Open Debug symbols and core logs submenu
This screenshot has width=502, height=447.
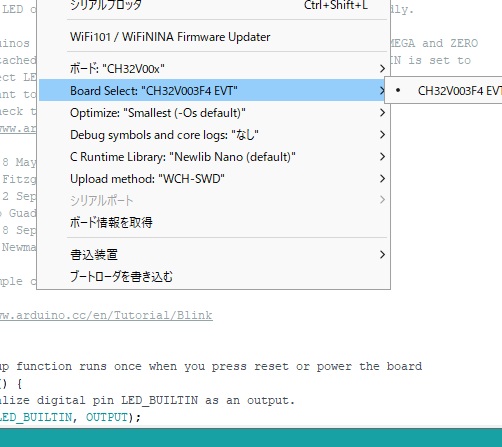point(213,135)
